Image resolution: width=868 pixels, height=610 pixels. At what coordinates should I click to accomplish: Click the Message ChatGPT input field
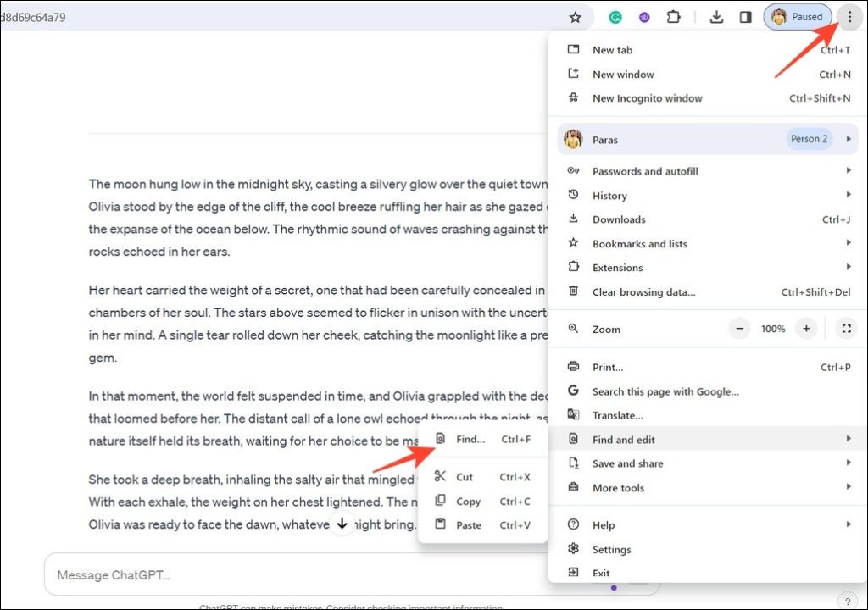(254, 574)
